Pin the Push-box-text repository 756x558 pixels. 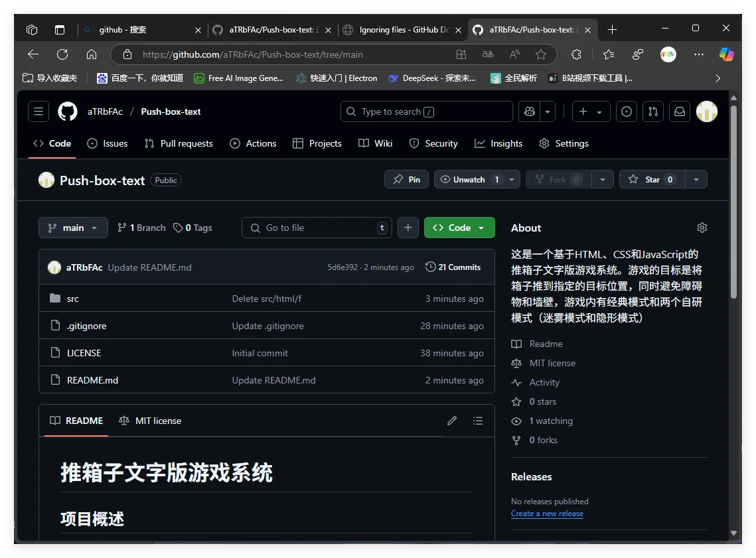[x=406, y=179]
